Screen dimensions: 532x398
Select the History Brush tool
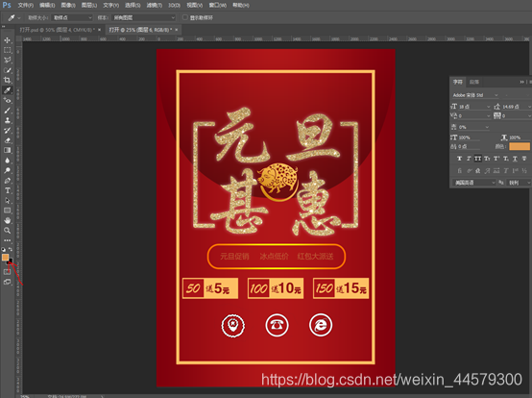point(7,131)
